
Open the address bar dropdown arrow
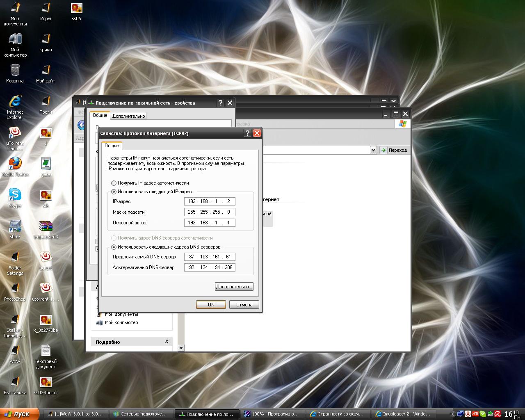pyautogui.click(x=373, y=150)
